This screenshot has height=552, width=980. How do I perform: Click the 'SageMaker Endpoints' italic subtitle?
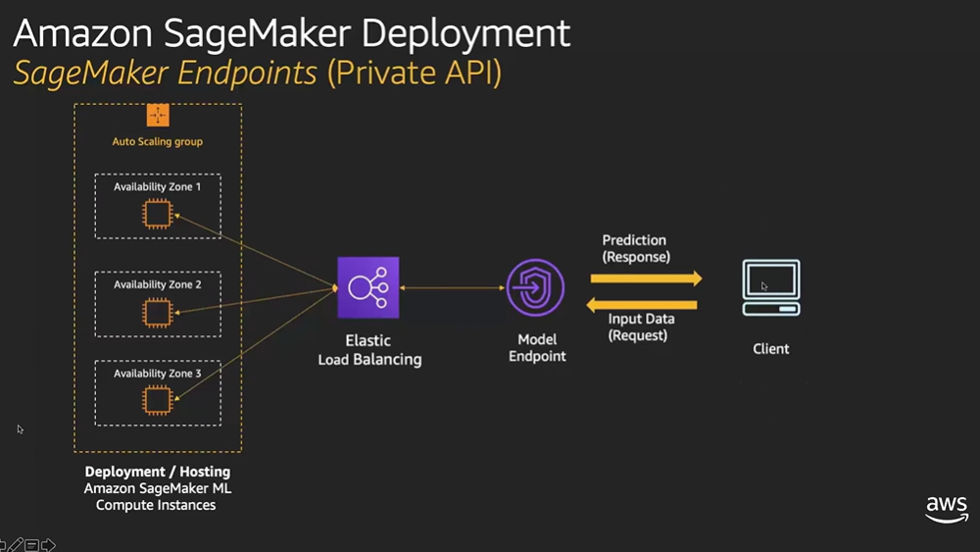point(165,74)
